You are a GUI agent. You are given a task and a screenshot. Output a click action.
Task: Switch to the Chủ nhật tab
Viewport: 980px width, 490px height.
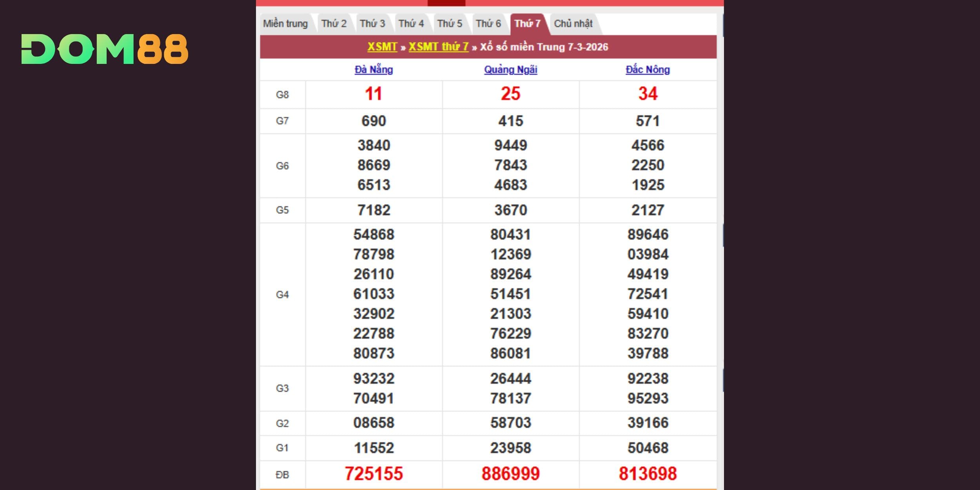coord(573,24)
